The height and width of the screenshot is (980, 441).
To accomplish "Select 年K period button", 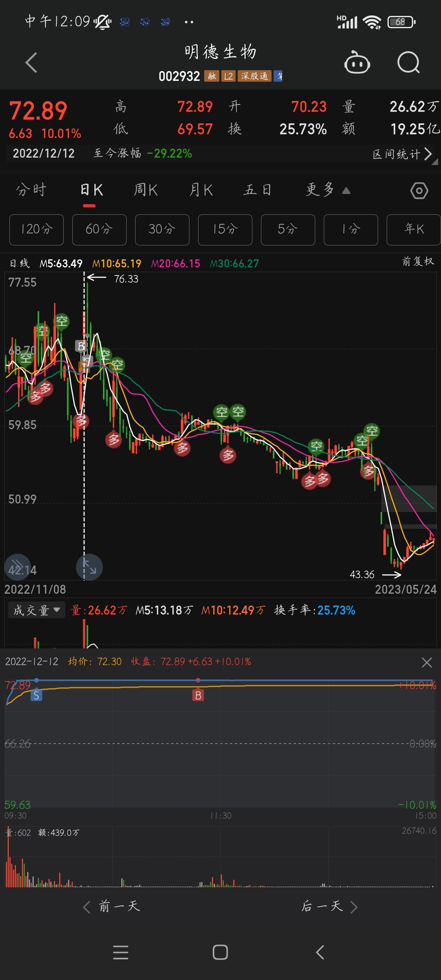I will tap(414, 229).
